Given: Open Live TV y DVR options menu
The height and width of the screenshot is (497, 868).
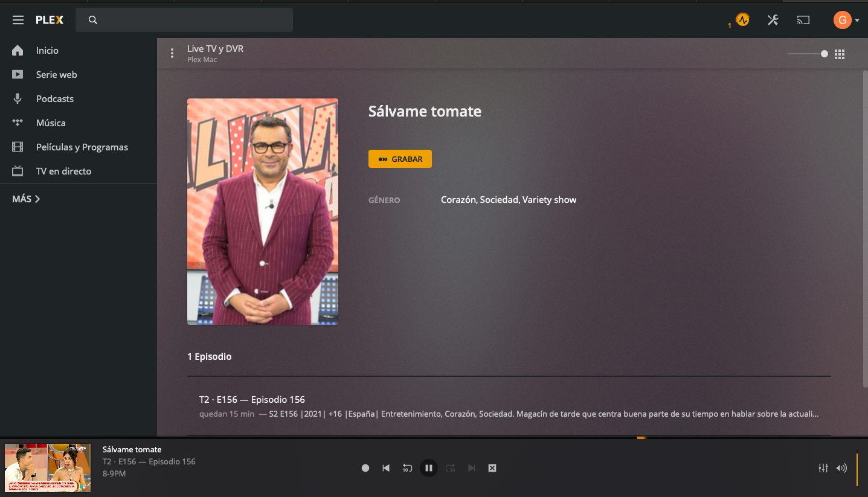Looking at the screenshot, I should point(172,54).
